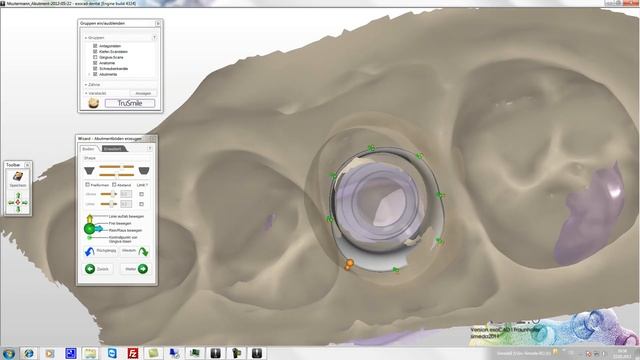Click the left arrow in Toolbar navigation pad
Viewport: 640px width, 360px height.
click(11, 202)
